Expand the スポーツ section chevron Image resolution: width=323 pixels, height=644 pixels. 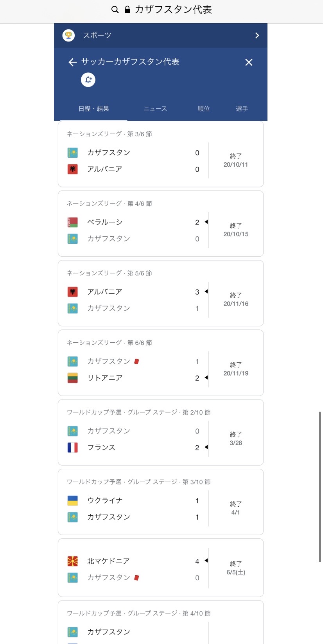[x=257, y=36]
